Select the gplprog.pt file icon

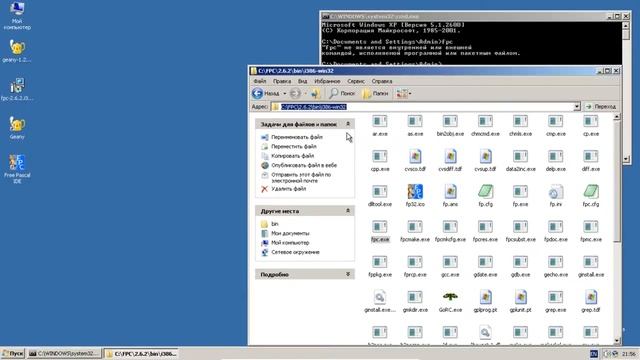(x=485, y=297)
